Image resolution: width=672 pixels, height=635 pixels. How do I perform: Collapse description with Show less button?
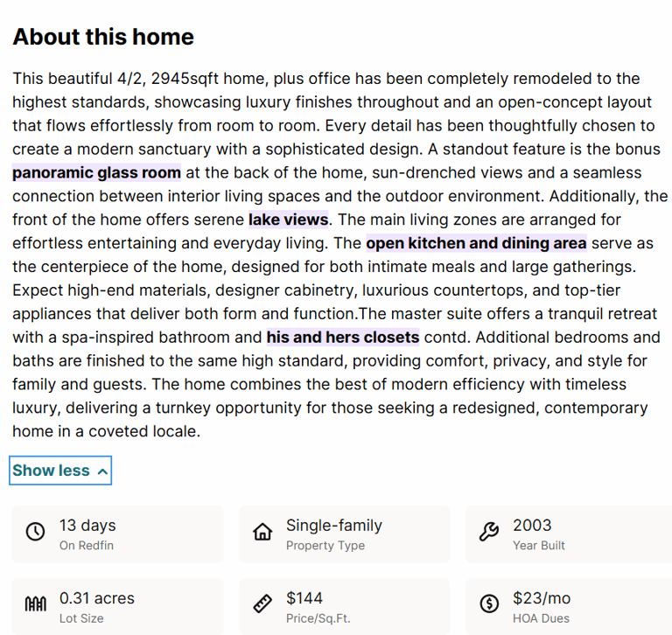coord(60,471)
